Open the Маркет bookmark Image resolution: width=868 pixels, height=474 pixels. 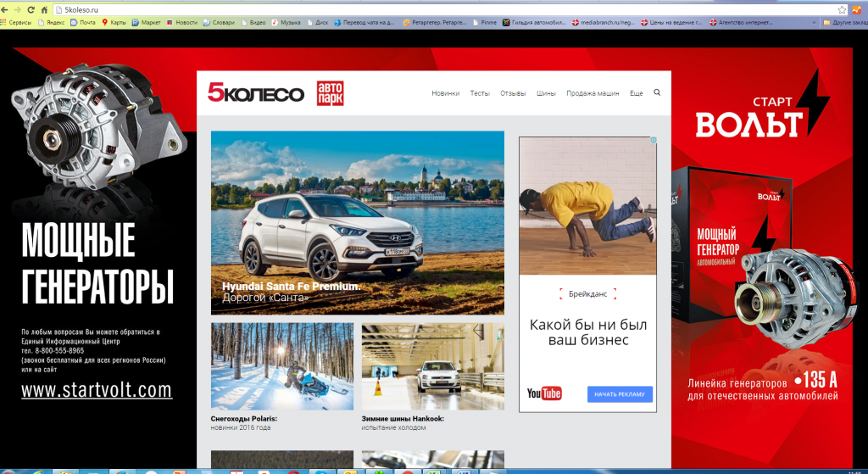(146, 23)
